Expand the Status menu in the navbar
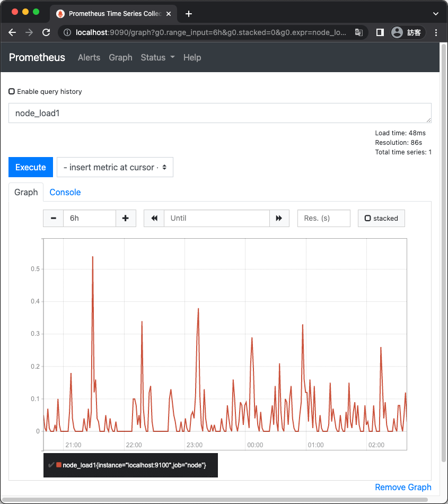The height and width of the screenshot is (504, 448). click(x=157, y=57)
